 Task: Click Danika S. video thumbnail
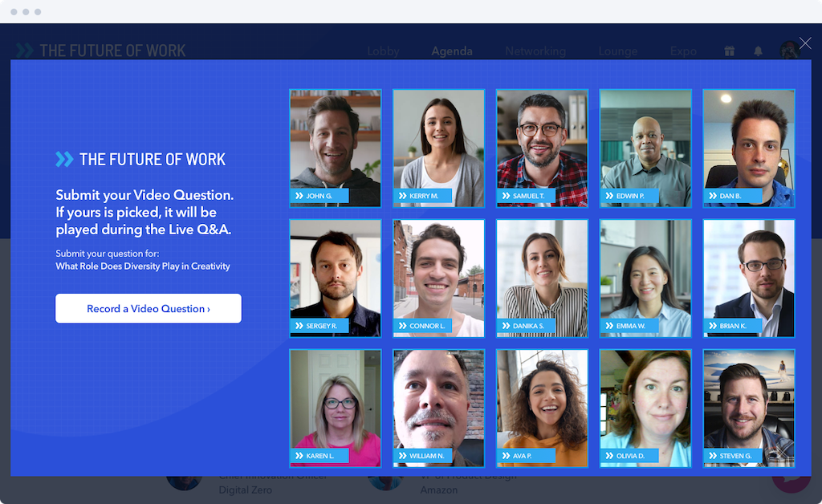pyautogui.click(x=542, y=278)
